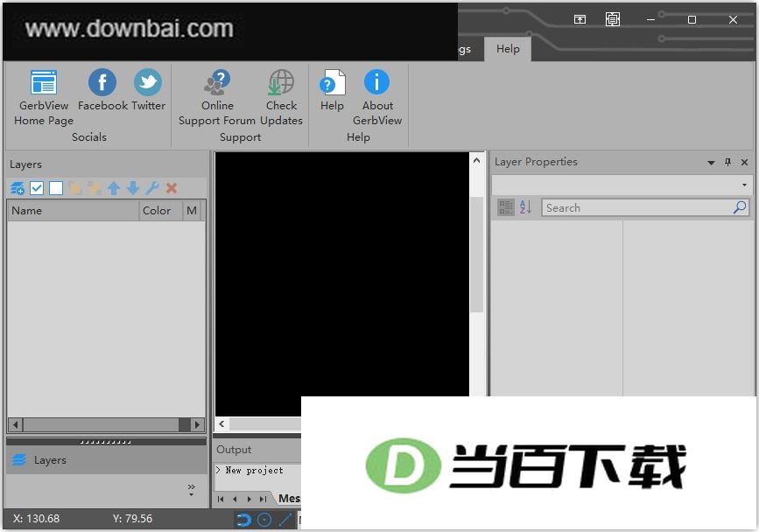Click the dotted grip above the Layers button
759x532 pixels.
[x=106, y=442]
